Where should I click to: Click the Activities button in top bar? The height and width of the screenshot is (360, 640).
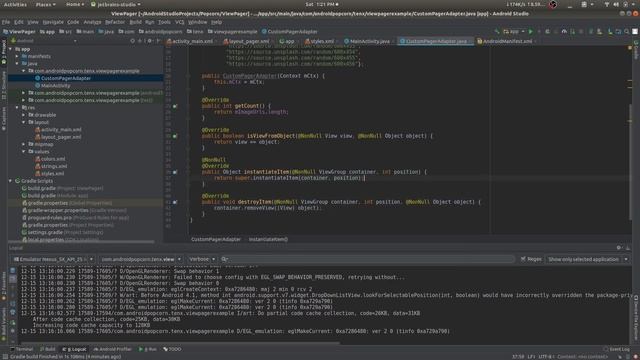click(x=15, y=4)
